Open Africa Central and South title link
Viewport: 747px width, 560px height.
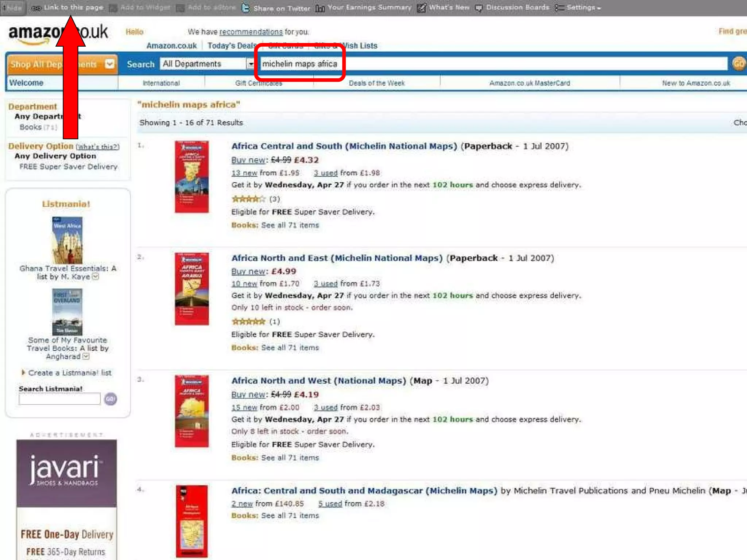[344, 146]
